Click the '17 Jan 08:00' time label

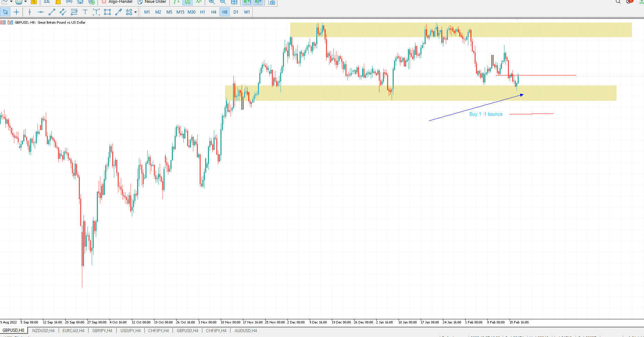coord(430,322)
